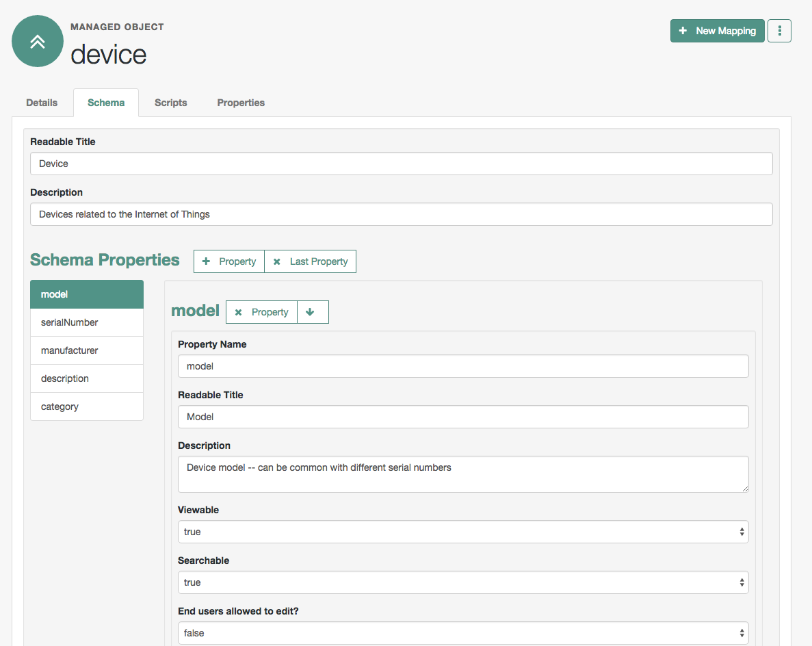The height and width of the screenshot is (646, 812).
Task: Select the manufacturer property
Action: tap(86, 350)
